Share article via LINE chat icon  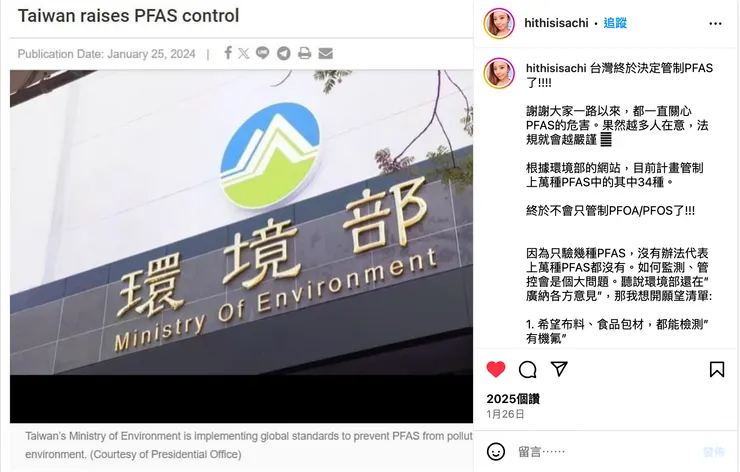point(262,53)
